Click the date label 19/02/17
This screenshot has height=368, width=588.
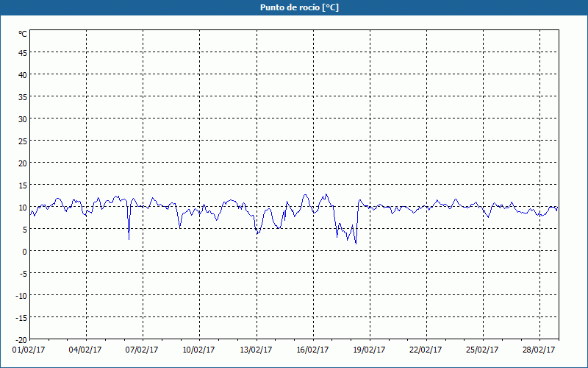point(370,350)
